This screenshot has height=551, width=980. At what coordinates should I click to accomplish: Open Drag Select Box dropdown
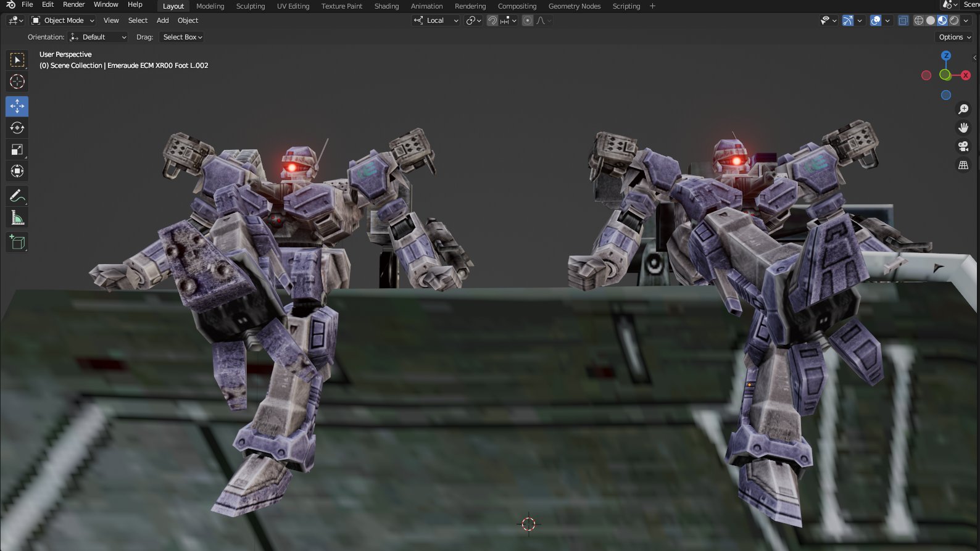[181, 37]
